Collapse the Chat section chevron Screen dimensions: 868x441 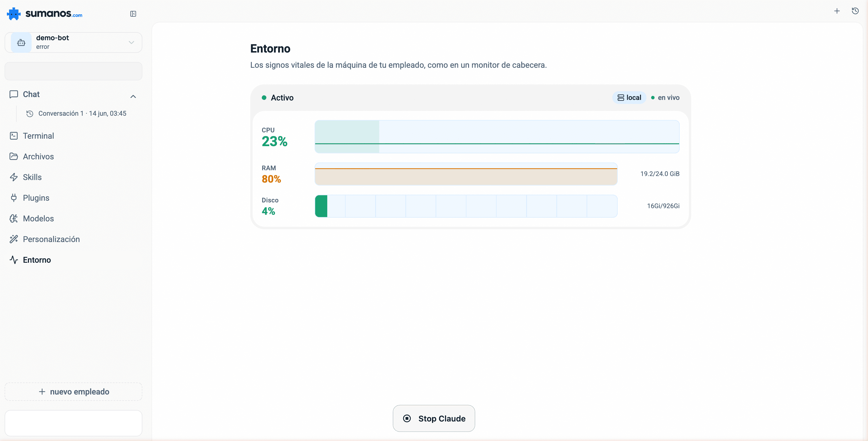pyautogui.click(x=133, y=96)
